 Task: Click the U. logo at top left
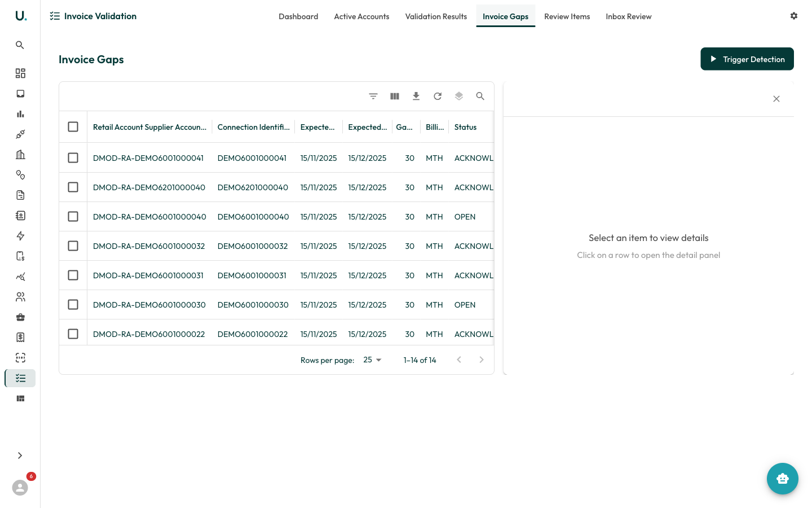click(21, 16)
